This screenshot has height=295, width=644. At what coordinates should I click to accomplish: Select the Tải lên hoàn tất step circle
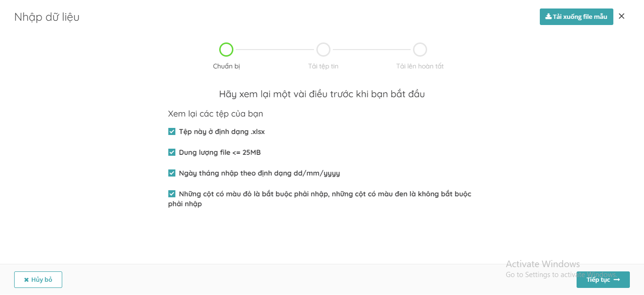point(420,50)
